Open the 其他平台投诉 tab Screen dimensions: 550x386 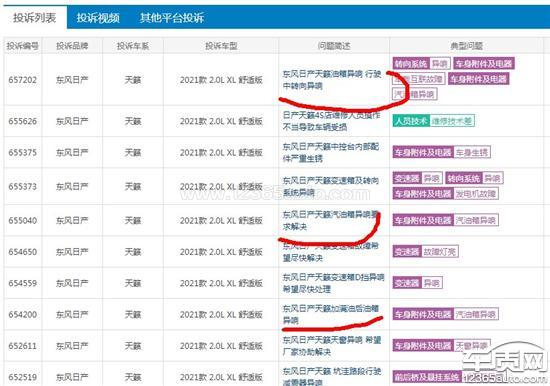172,18
